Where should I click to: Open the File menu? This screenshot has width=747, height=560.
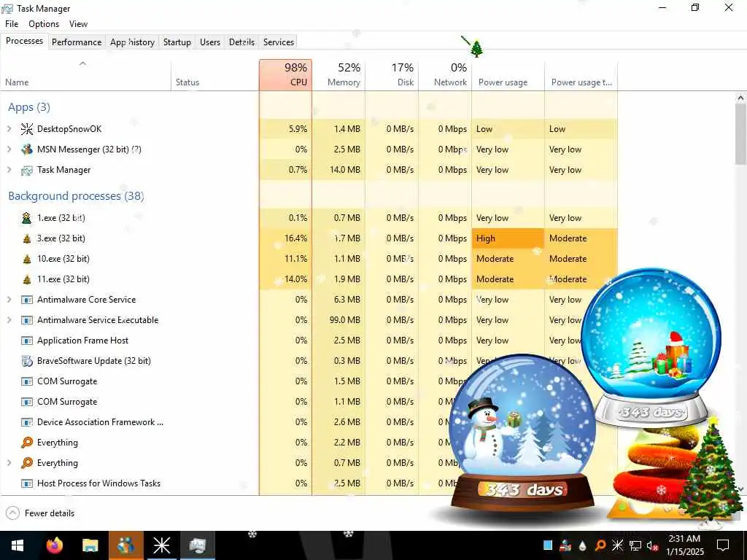click(12, 24)
